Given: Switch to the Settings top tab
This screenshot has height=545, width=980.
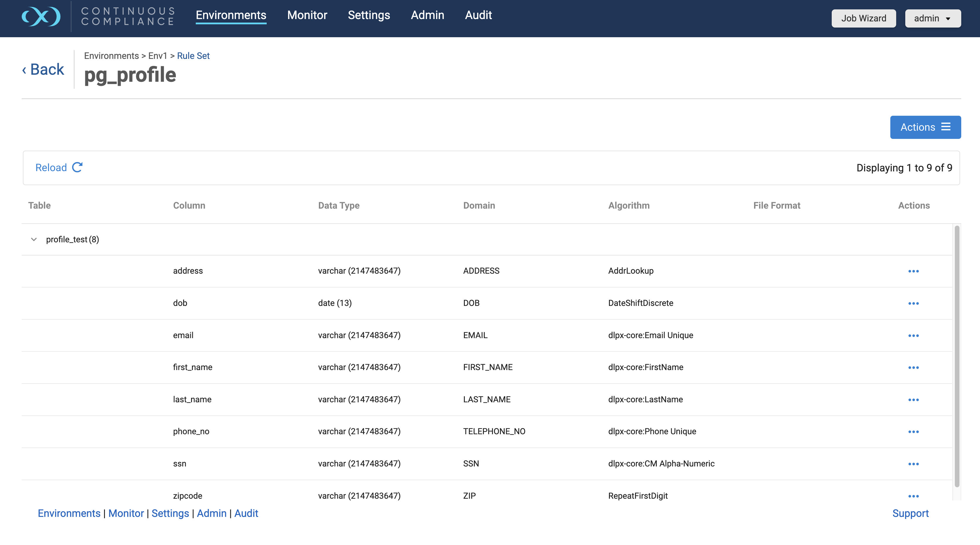Looking at the screenshot, I should (x=369, y=15).
